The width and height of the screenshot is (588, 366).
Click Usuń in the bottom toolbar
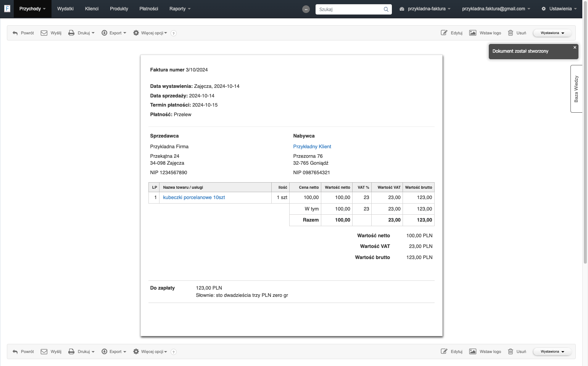517,351
